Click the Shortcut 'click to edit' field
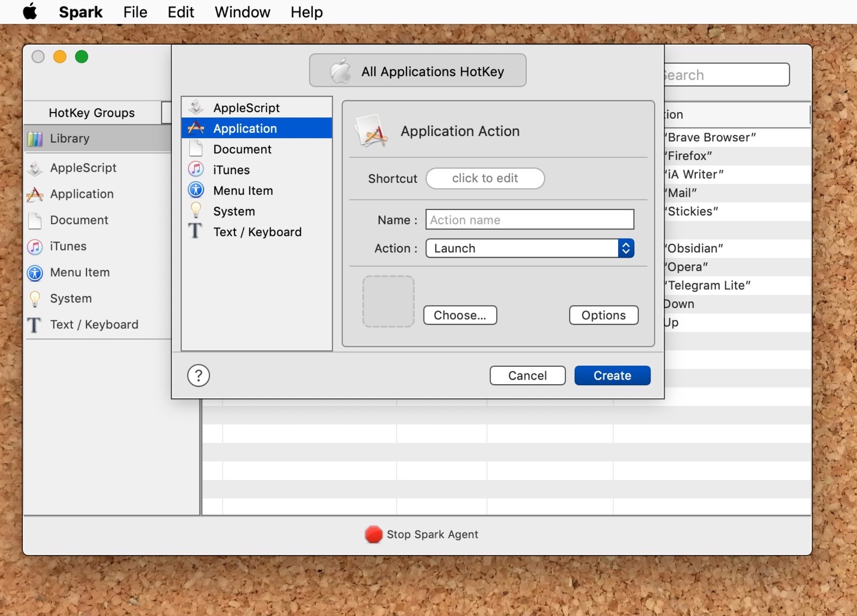 pos(485,178)
